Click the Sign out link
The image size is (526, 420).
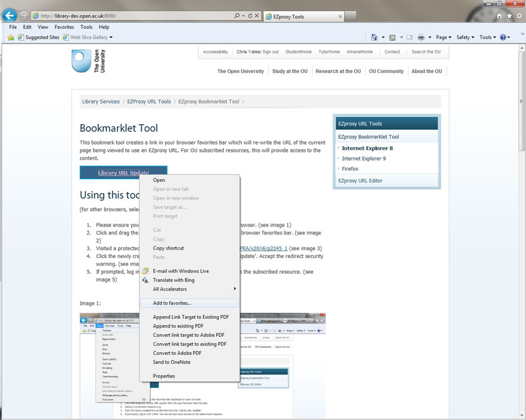(x=270, y=52)
